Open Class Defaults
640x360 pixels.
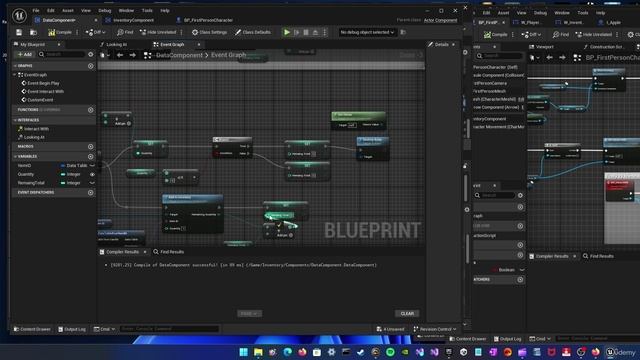click(253, 32)
